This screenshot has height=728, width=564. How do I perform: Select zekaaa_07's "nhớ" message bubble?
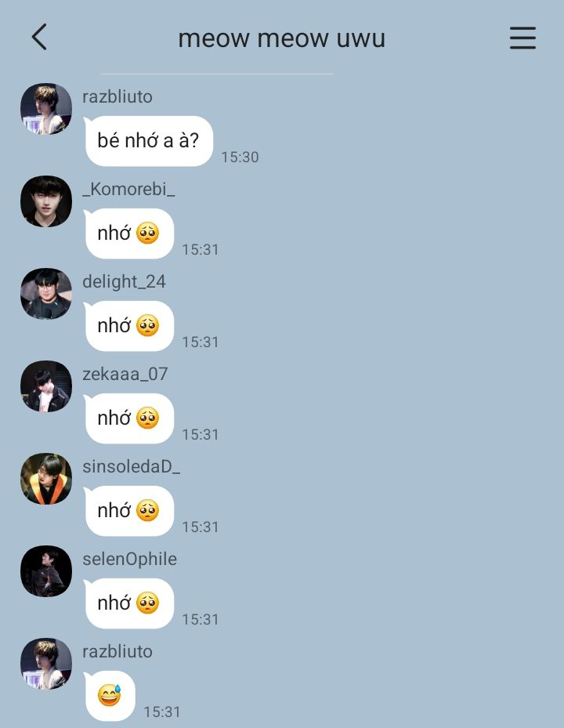(129, 418)
